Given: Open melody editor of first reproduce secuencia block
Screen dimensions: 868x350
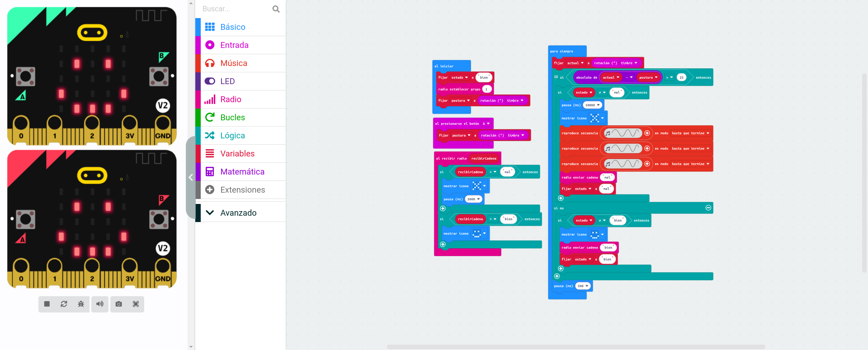Looking at the screenshot, I should tap(623, 133).
